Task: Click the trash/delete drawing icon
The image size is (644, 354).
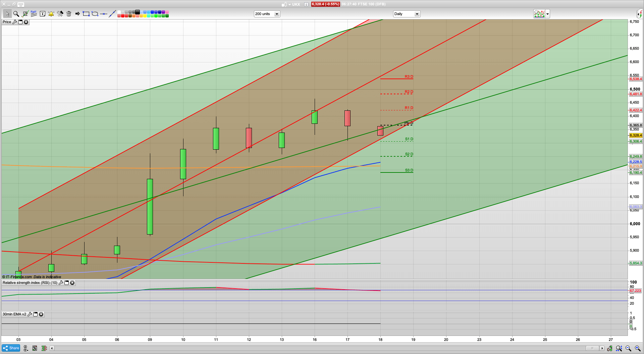Action: tap(69, 14)
